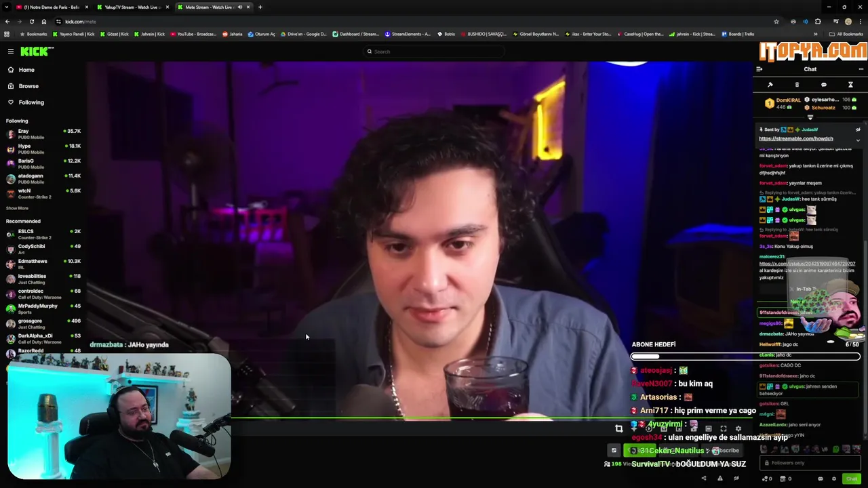868x488 pixels.
Task: Click the gavel moderation icon
Action: point(770,85)
